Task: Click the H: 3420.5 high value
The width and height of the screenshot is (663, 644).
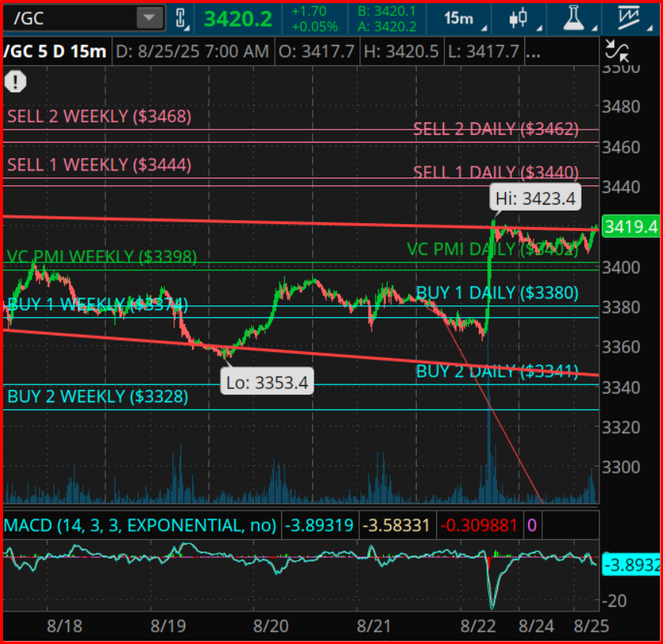Action: (401, 52)
